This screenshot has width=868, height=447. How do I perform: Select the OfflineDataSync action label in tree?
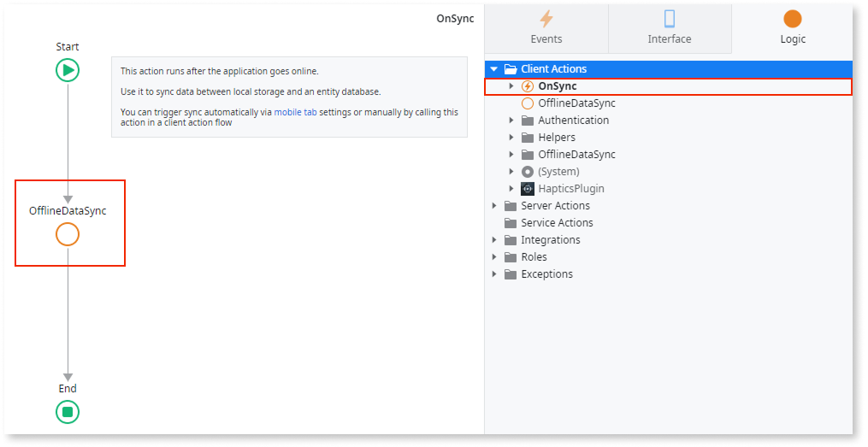577,103
